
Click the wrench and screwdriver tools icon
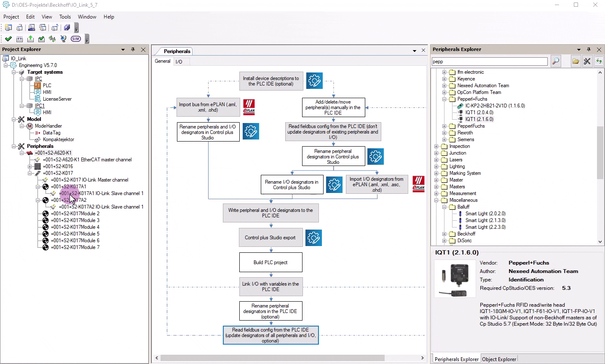587,62
